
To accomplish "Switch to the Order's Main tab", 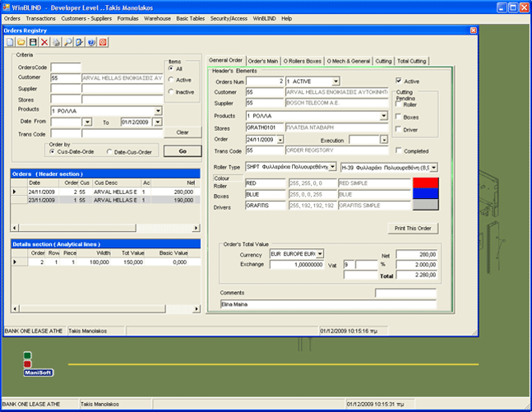I will pos(263,61).
